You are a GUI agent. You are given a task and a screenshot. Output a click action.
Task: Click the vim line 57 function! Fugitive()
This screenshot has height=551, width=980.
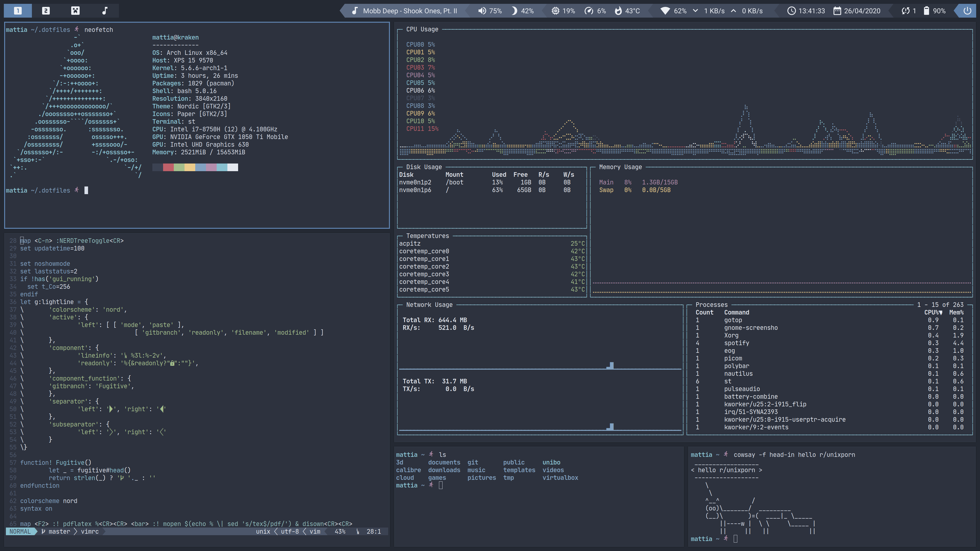[x=56, y=463]
